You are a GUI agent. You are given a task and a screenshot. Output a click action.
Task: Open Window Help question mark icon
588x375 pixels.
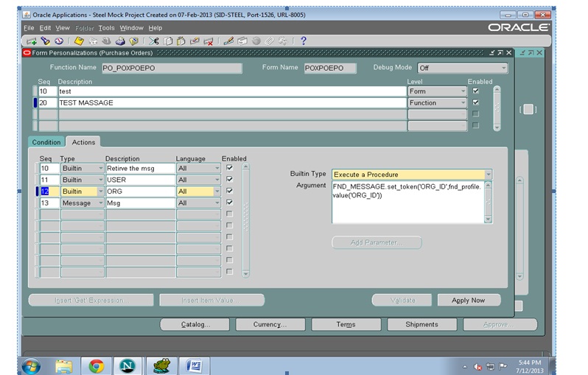pyautogui.click(x=304, y=41)
